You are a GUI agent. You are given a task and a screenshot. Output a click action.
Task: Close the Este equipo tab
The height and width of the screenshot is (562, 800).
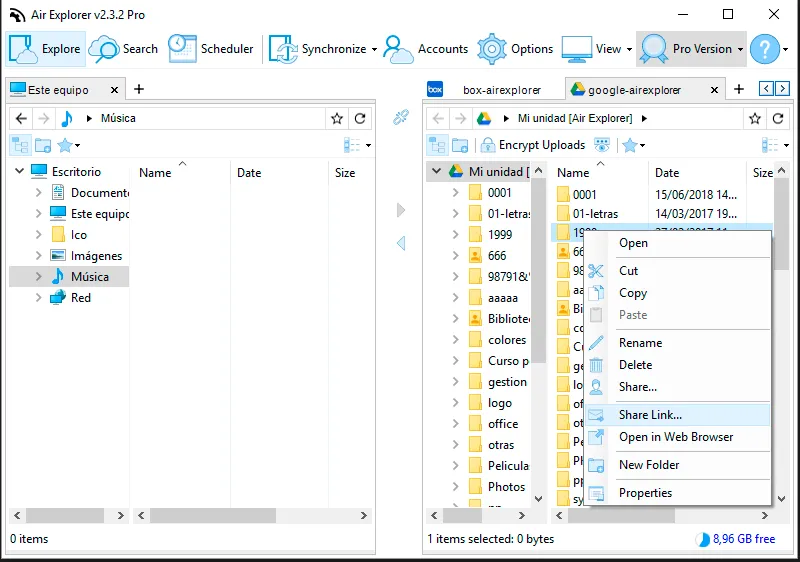tap(114, 90)
